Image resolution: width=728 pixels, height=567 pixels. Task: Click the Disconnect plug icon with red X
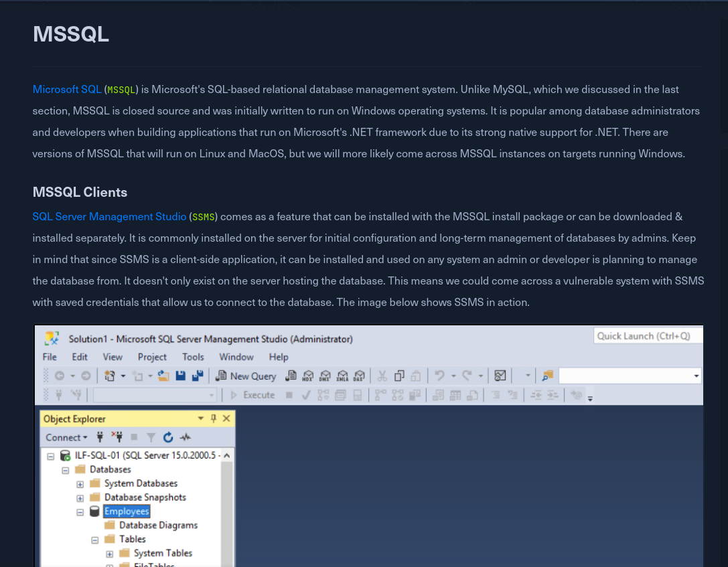pyautogui.click(x=117, y=437)
